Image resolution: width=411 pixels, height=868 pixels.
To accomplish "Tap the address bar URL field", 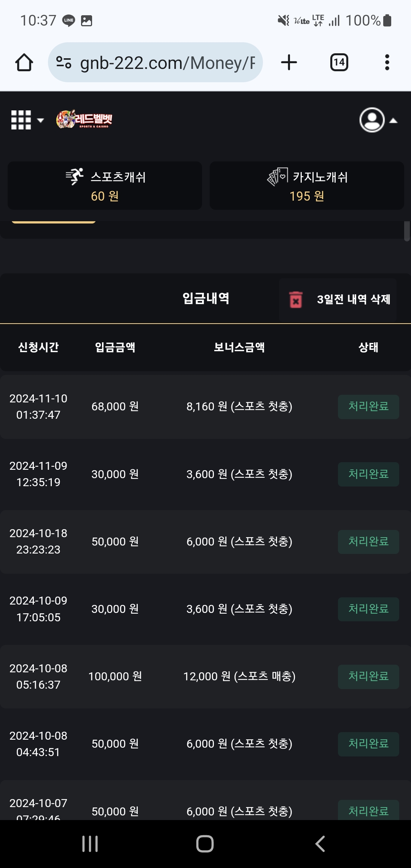I will (x=167, y=62).
